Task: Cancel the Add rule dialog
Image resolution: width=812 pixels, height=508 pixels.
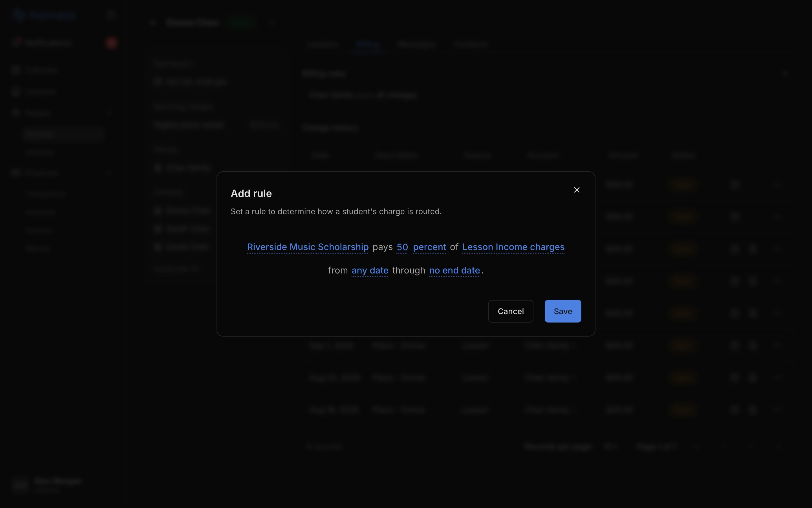Action: point(510,311)
